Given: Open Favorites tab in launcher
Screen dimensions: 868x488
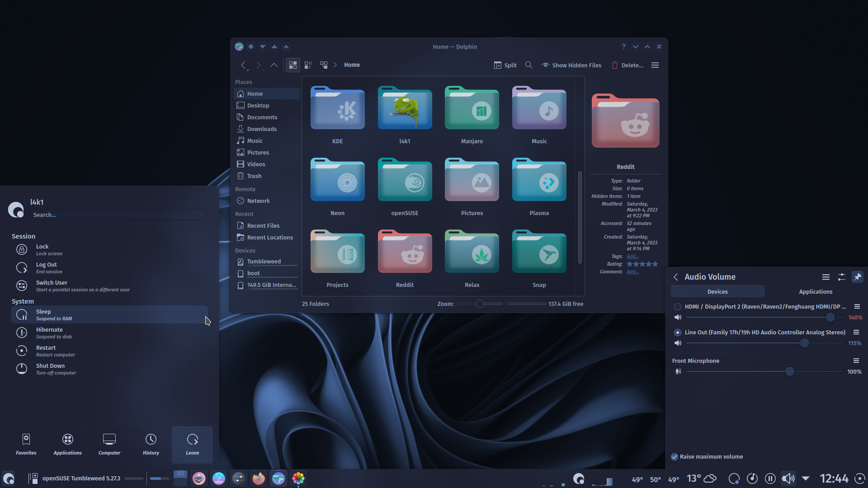Looking at the screenshot, I should (26, 445).
